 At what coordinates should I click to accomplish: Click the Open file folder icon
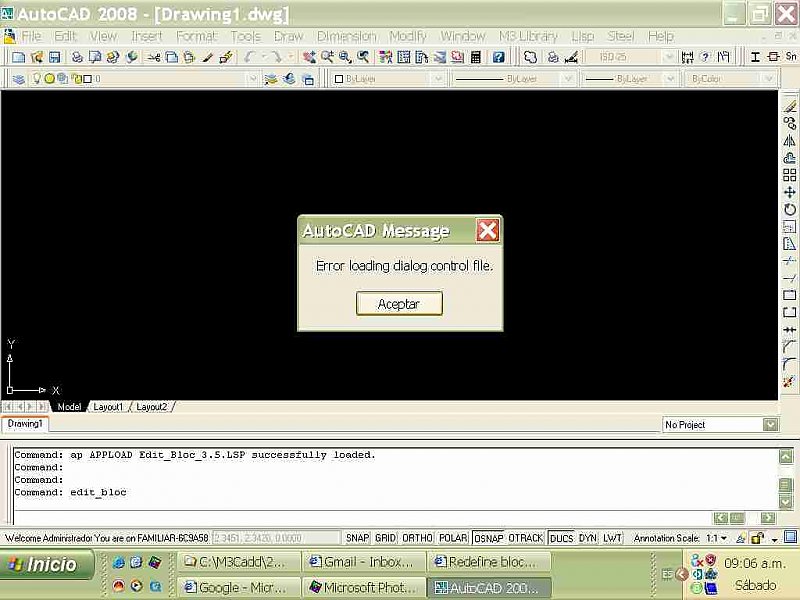click(37, 57)
